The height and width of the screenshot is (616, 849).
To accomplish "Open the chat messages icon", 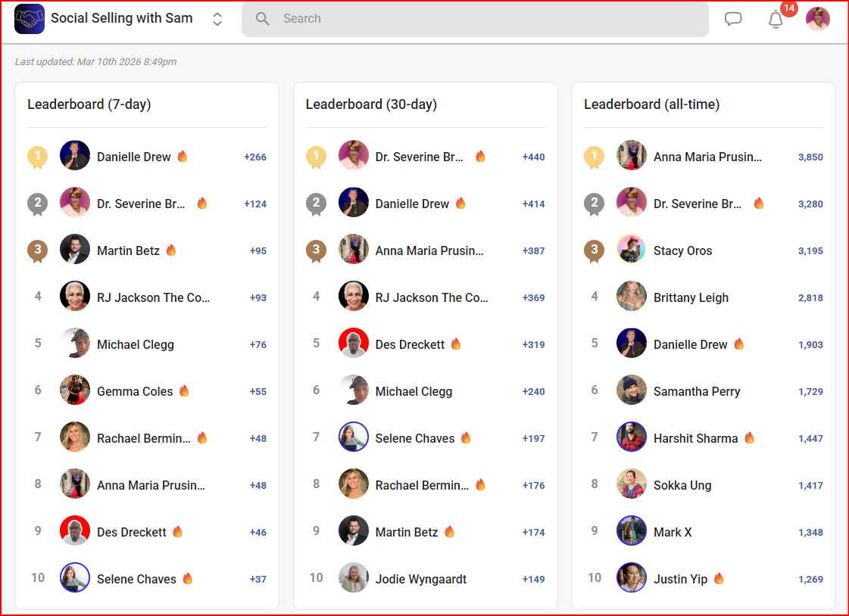I will coord(733,19).
